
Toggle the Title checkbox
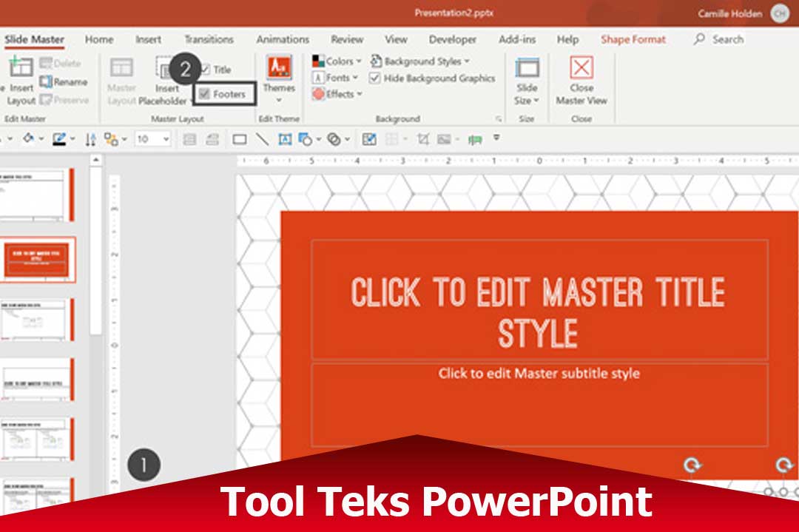pyautogui.click(x=206, y=70)
